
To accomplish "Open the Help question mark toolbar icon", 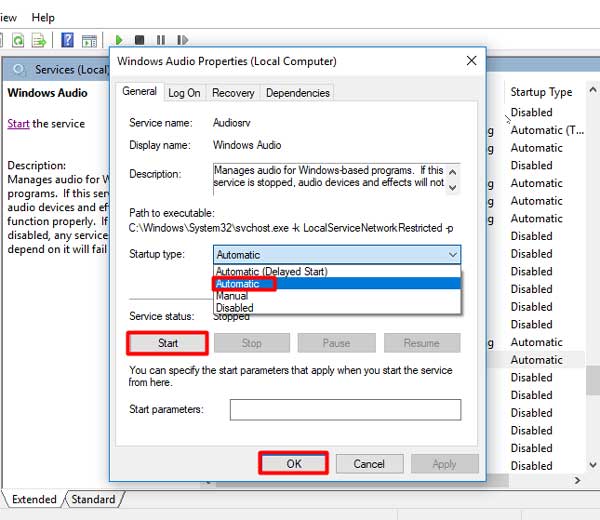I will pos(67,40).
